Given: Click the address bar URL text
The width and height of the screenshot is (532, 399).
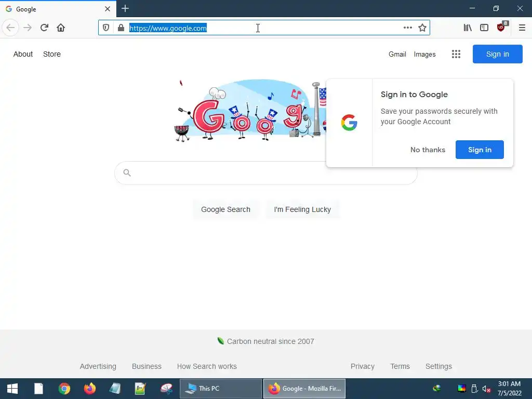Looking at the screenshot, I should pyautogui.click(x=168, y=28).
